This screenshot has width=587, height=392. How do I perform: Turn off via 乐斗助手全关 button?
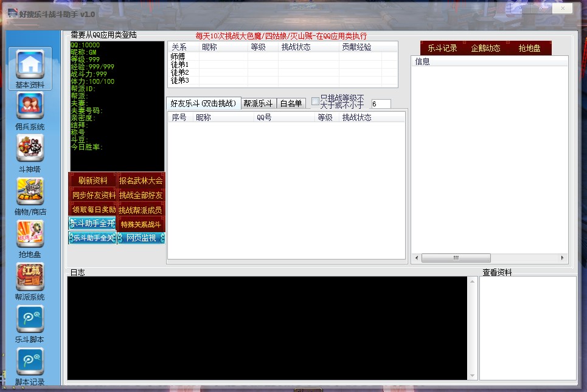[x=92, y=238]
